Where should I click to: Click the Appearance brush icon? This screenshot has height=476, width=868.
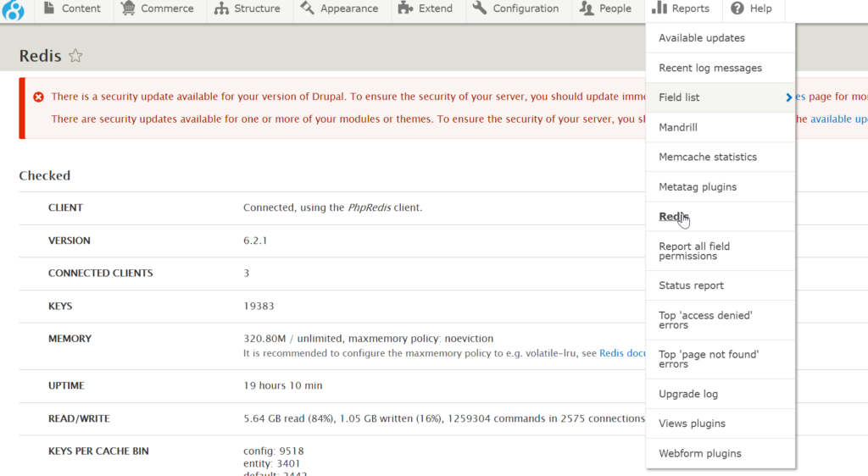tap(307, 8)
